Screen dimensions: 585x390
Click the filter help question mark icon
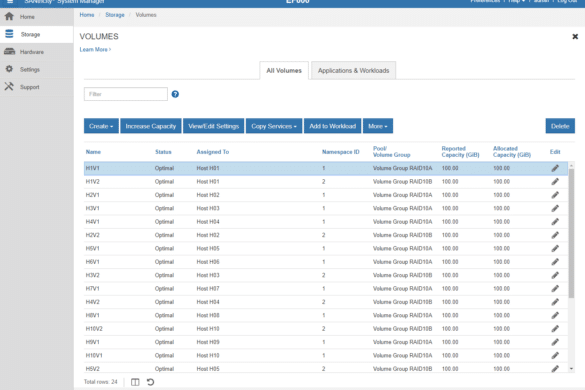point(175,94)
